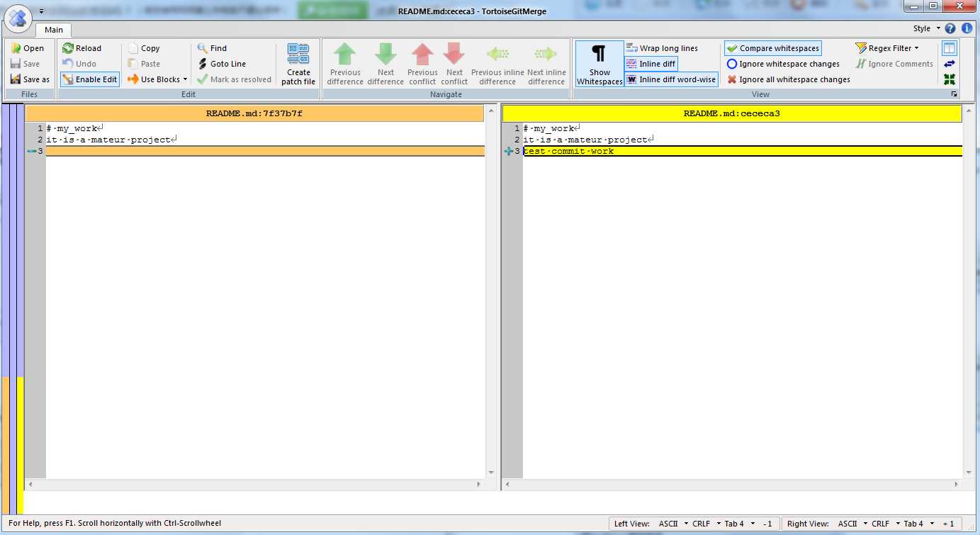Jump to Previous difference
Screen dimensions: 980x535
(345, 64)
